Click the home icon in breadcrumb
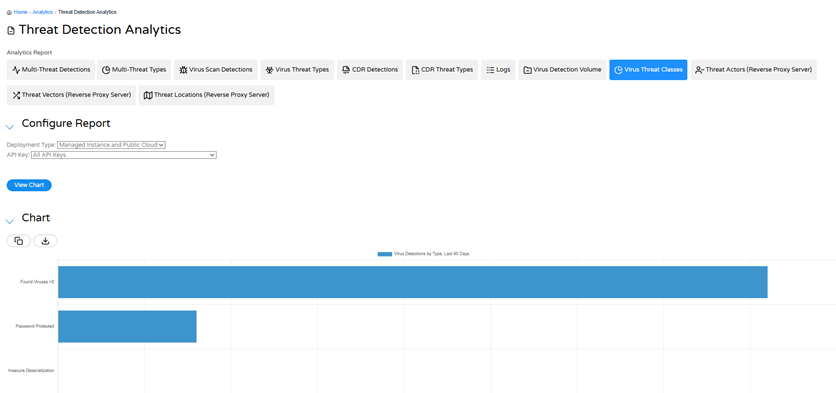836x393 pixels. 9,12
